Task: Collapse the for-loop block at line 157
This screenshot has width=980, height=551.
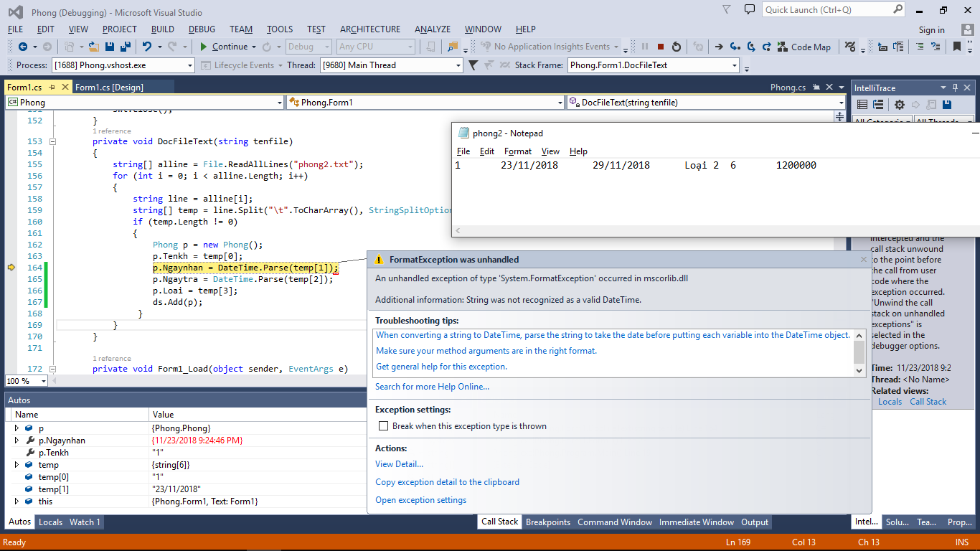Action: click(52, 187)
